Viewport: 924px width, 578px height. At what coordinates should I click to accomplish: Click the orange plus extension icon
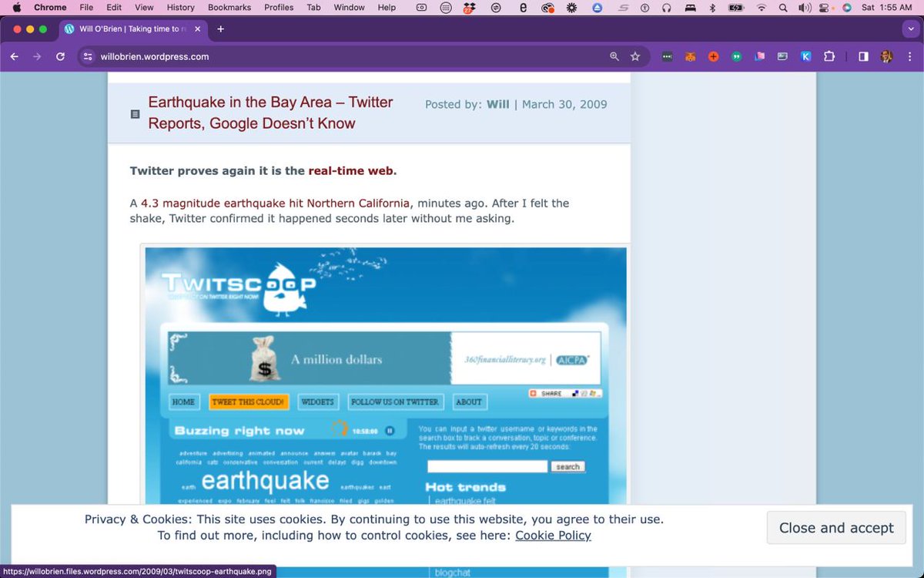click(714, 56)
